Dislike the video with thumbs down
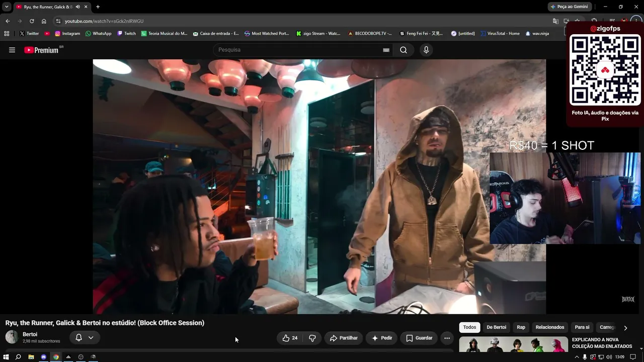 pyautogui.click(x=312, y=338)
